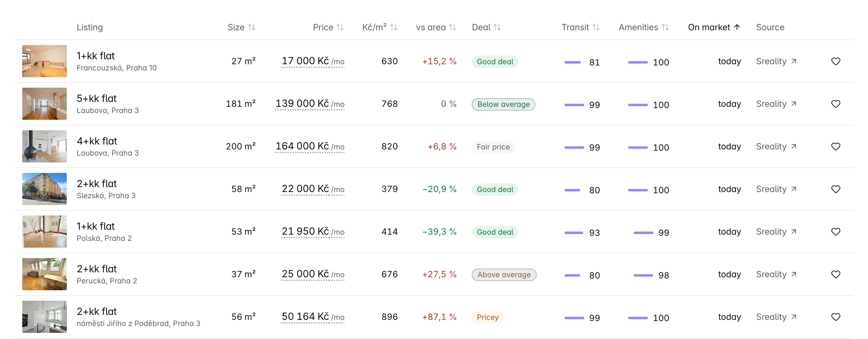Open the 1+kk flat Polská listing title

pos(96,226)
